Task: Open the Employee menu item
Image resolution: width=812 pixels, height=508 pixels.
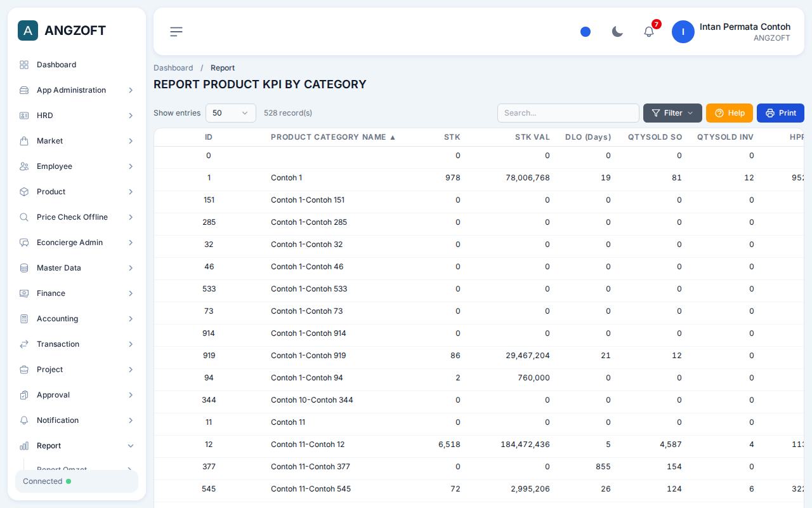Action: pos(77,166)
